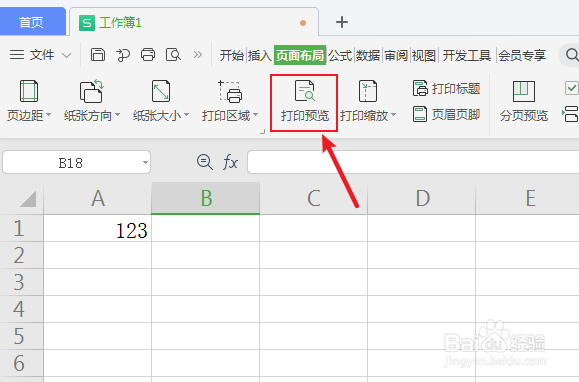
Task: Open 纸张方向 orientation dropdown
Action: (92, 101)
